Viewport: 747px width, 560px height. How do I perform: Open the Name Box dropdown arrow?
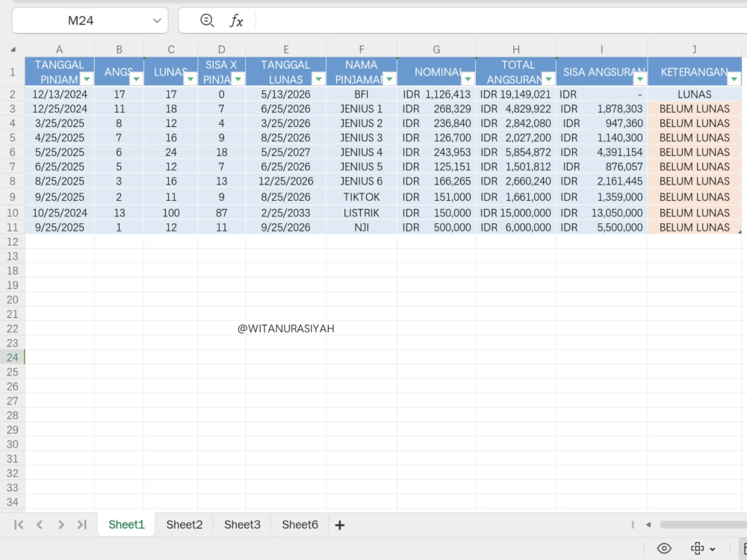click(x=157, y=20)
